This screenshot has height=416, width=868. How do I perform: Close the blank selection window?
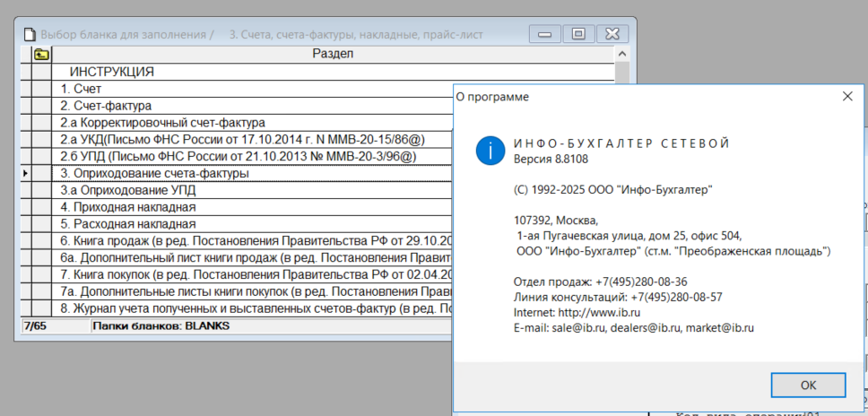tap(612, 34)
